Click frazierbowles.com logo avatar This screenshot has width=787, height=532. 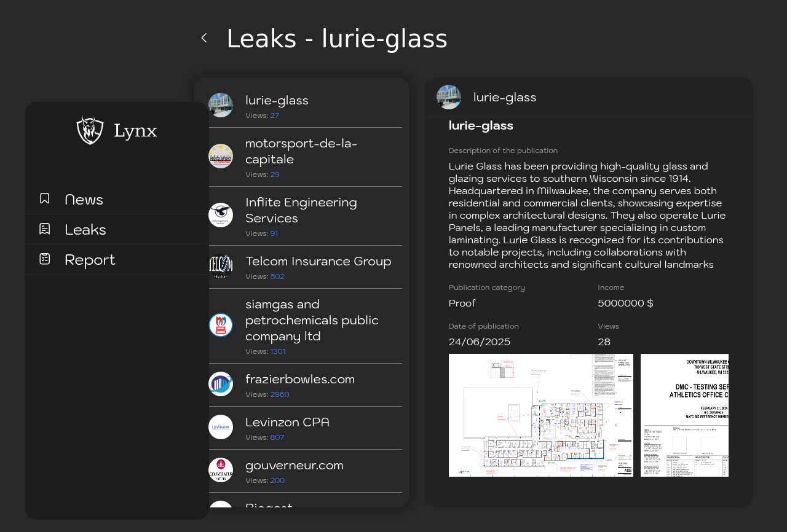pyautogui.click(x=221, y=384)
